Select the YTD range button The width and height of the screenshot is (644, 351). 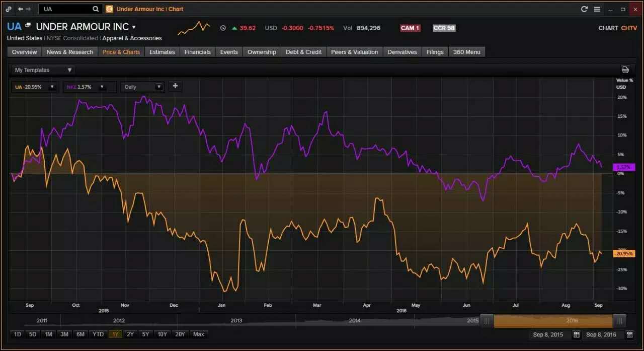pyautogui.click(x=98, y=334)
